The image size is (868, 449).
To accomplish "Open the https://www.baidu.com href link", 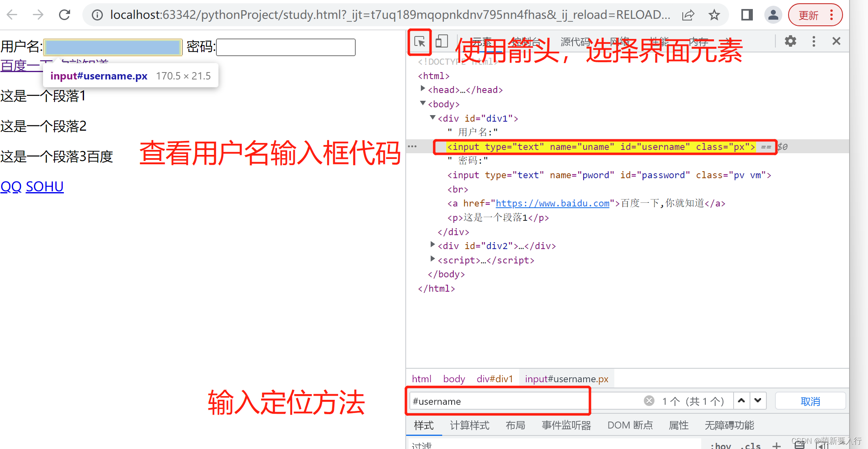I will point(552,203).
